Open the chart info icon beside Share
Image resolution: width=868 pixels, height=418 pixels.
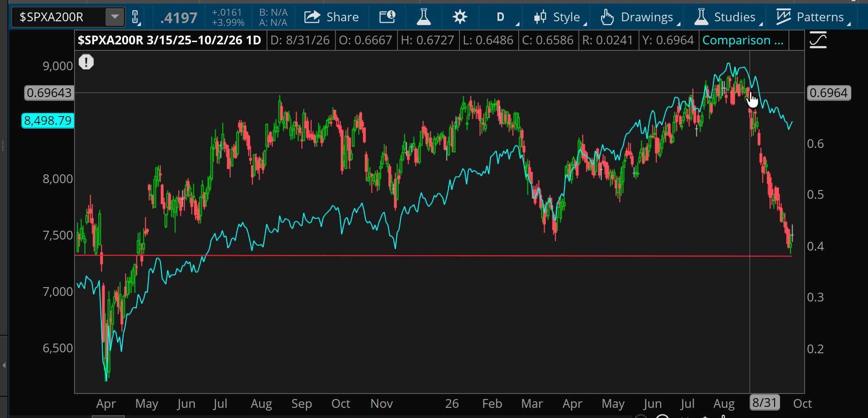tap(387, 17)
